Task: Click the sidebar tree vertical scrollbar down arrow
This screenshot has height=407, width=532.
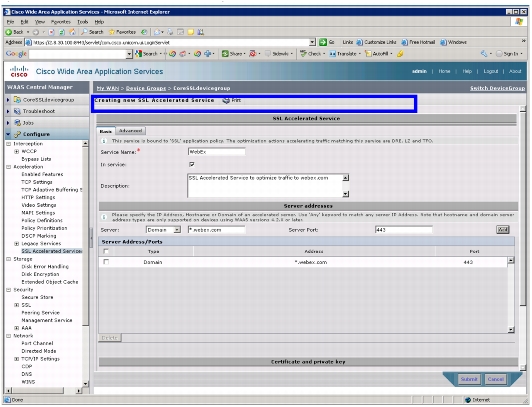Action: [x=86, y=384]
